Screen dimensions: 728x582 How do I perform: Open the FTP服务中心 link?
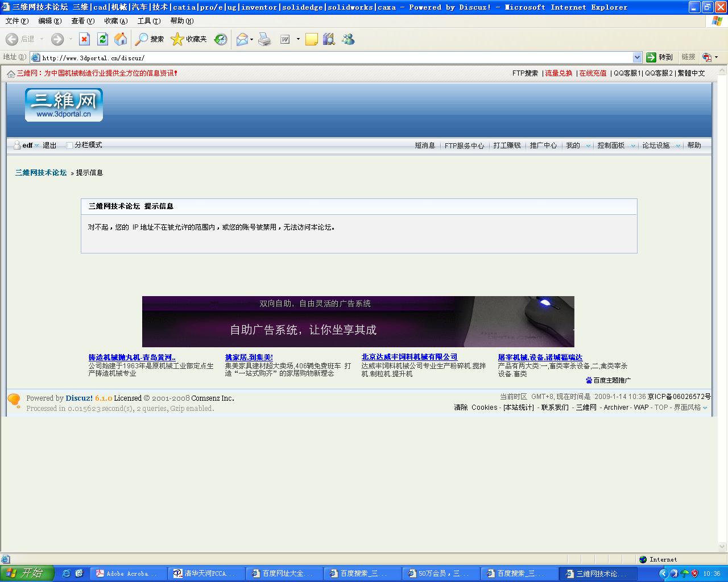464,145
